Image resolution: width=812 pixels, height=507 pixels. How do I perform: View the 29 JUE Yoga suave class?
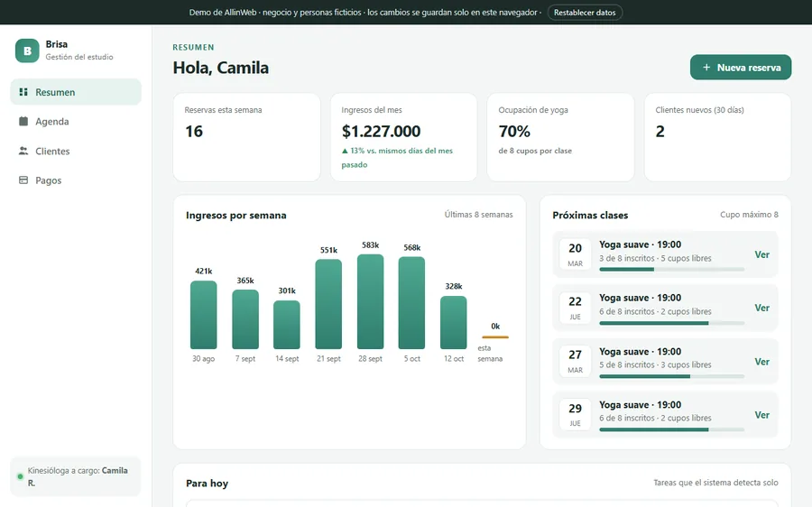(761, 415)
